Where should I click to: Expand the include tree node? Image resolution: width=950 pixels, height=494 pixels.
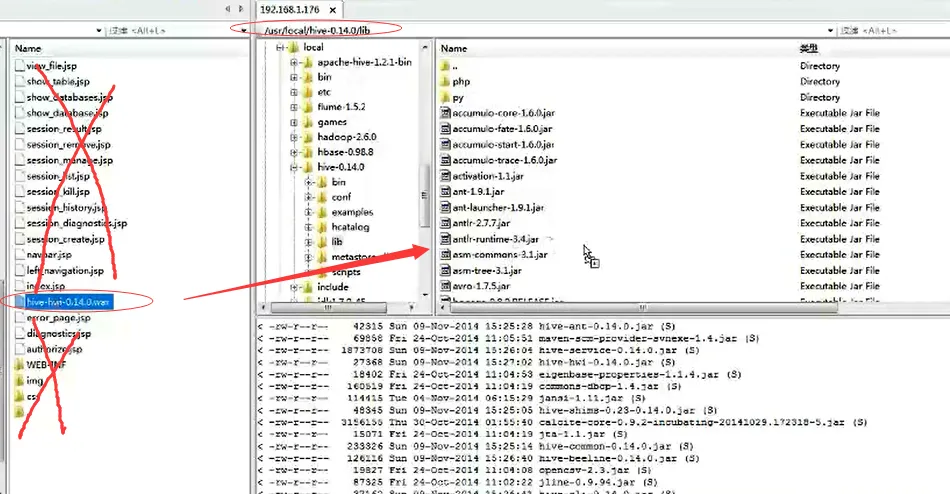[x=294, y=287]
